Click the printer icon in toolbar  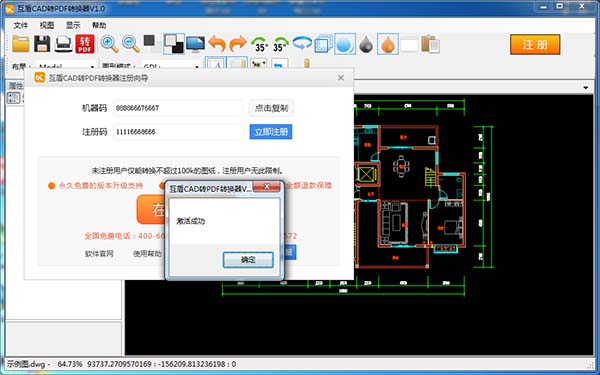[x=64, y=44]
